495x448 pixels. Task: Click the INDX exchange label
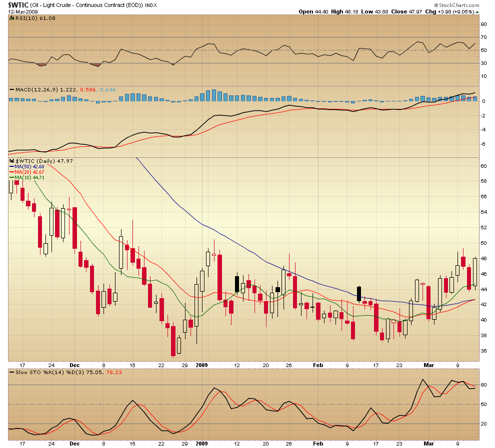pos(151,5)
